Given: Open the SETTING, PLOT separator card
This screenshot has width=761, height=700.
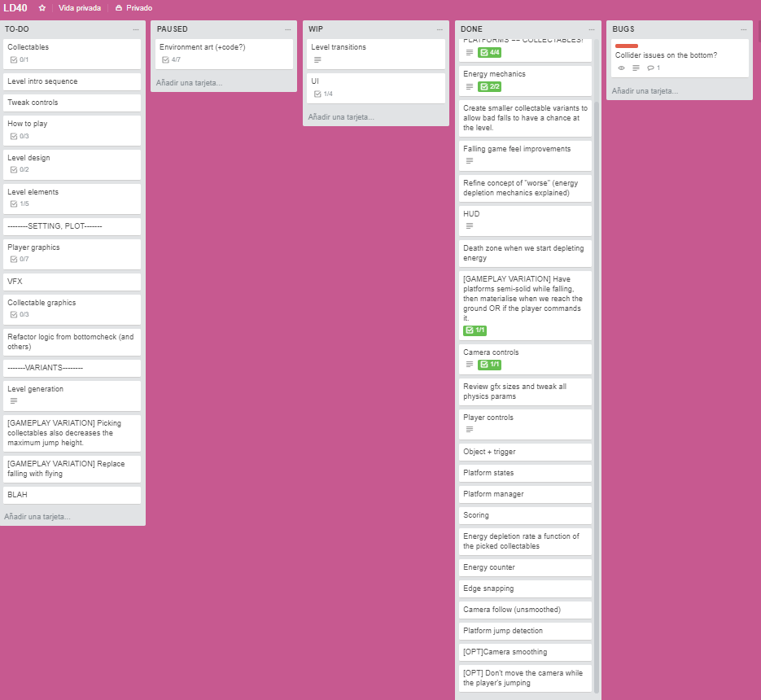Looking at the screenshot, I should pyautogui.click(x=72, y=226).
